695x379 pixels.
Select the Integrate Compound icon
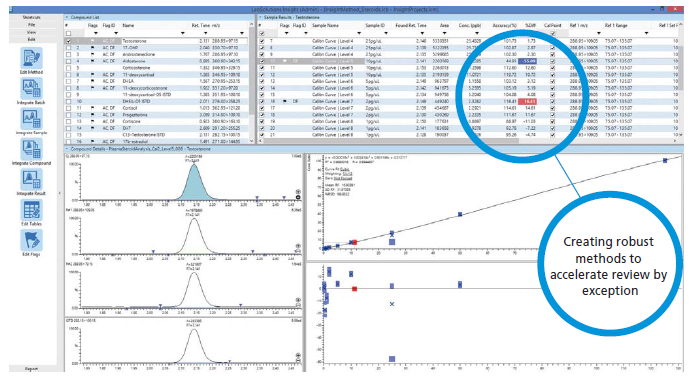pos(31,149)
